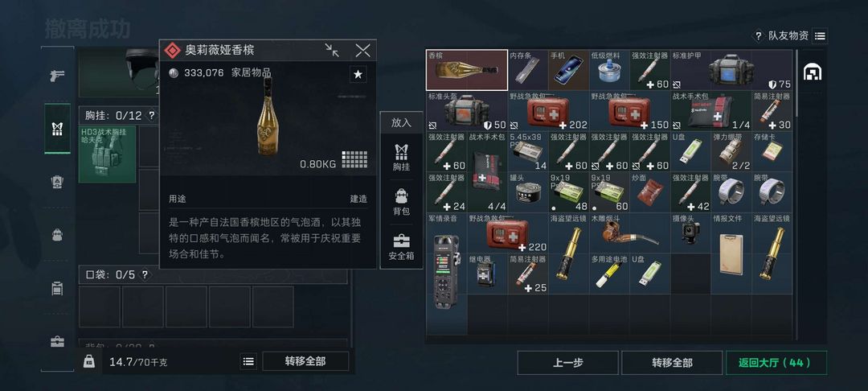Select the 军情录音 recorder item
This screenshot has width=868, height=391.
pos(447,261)
